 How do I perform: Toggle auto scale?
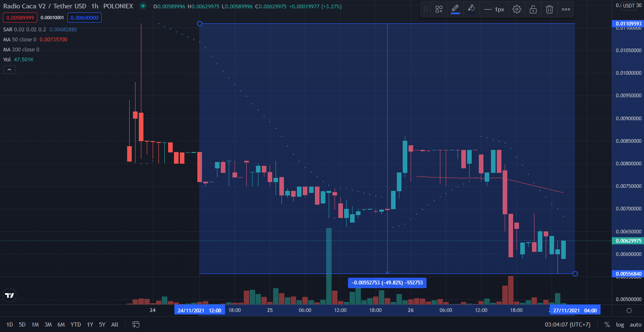[x=635, y=324]
